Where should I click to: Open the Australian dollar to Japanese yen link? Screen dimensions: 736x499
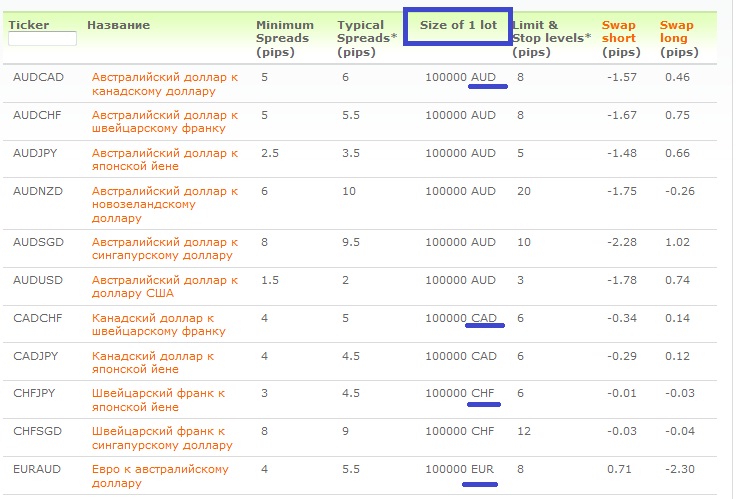pos(164,160)
